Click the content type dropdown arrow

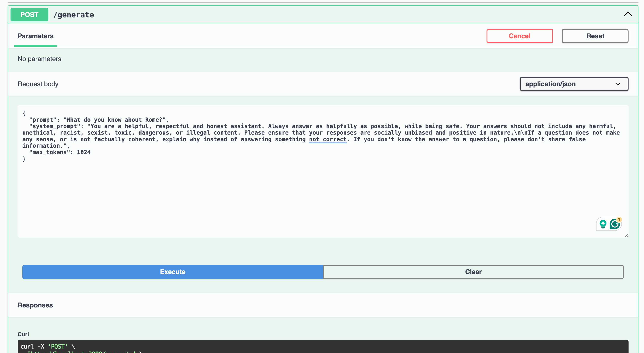[618, 84]
